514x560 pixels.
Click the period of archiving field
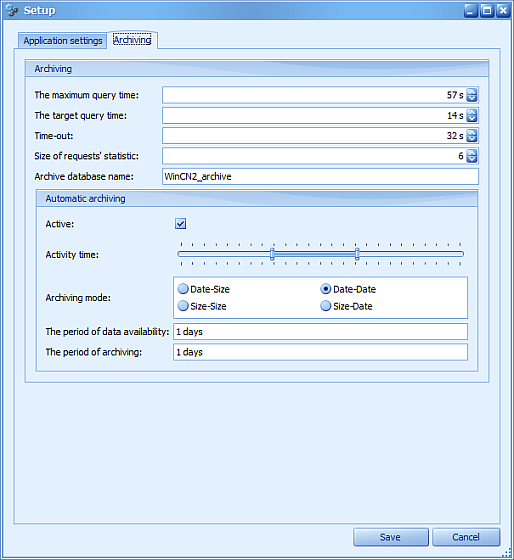(320, 352)
